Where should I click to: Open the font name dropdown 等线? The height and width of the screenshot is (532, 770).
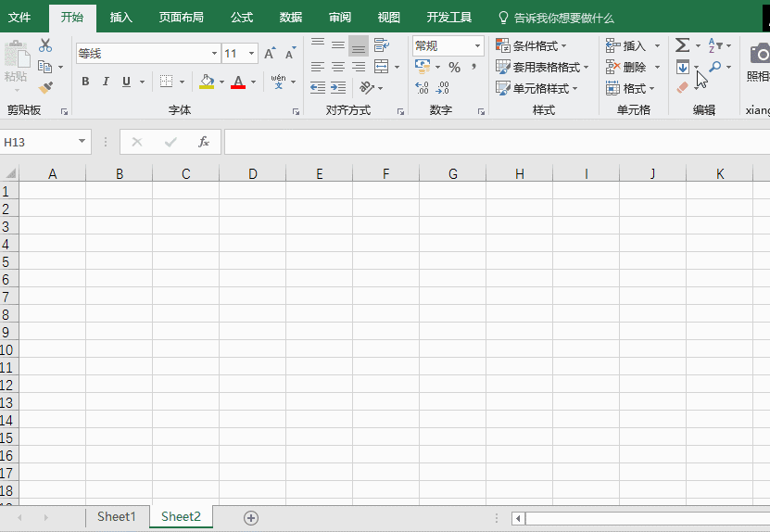click(215, 54)
